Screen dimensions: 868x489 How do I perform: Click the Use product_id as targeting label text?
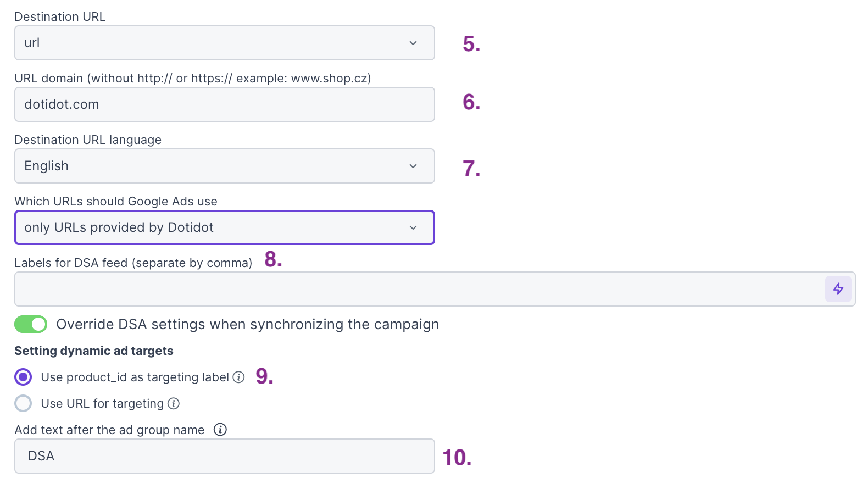[135, 377]
